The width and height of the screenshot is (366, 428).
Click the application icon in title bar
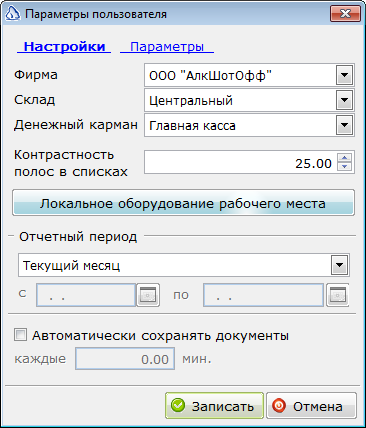coord(13,14)
